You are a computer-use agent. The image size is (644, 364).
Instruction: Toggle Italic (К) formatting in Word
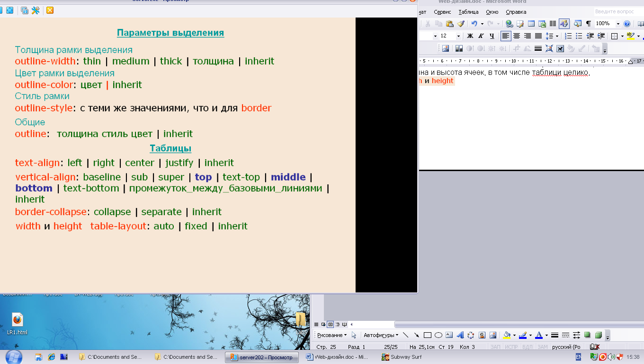pos(481,36)
